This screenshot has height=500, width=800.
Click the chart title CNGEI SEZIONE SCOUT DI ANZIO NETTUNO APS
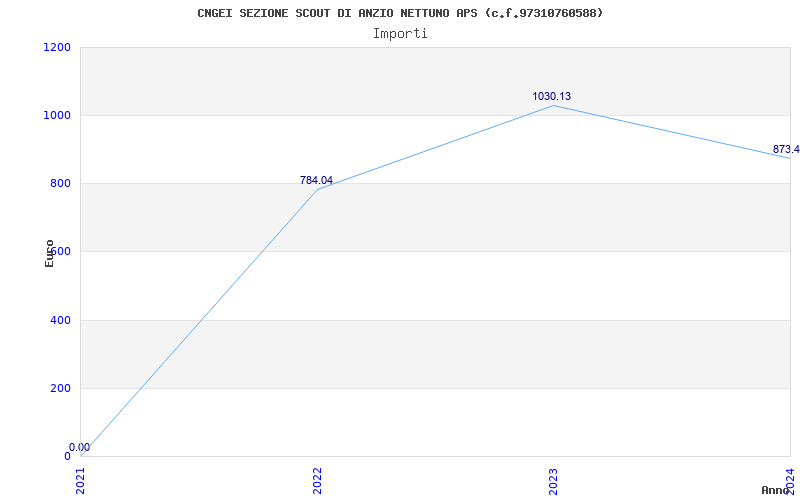(400, 13)
